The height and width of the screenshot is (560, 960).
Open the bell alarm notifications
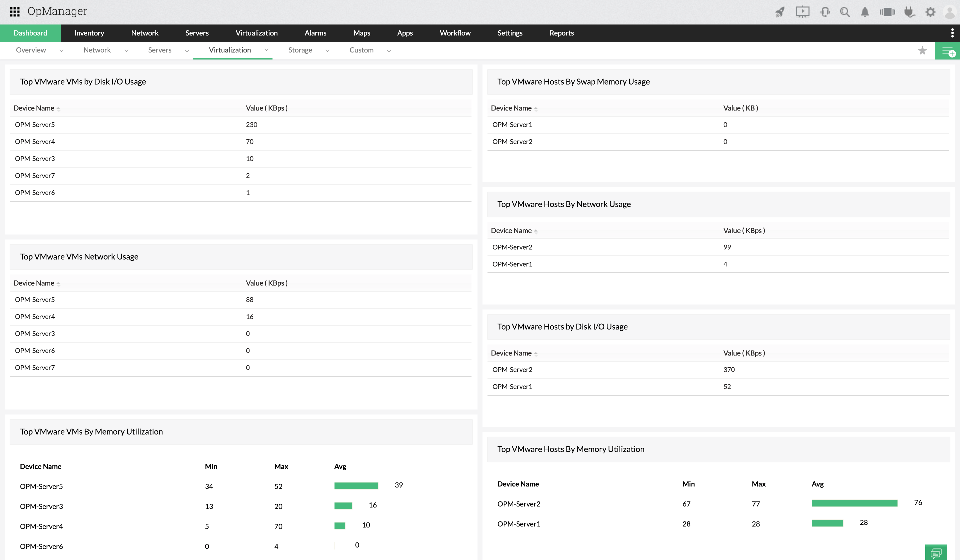(x=865, y=12)
